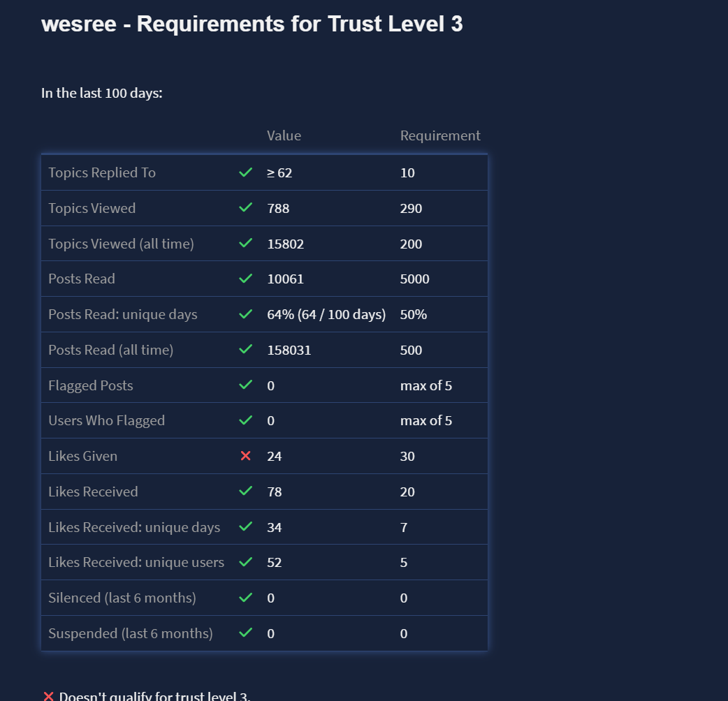
Task: Click the red X next to Likes Given
Action: 245,456
